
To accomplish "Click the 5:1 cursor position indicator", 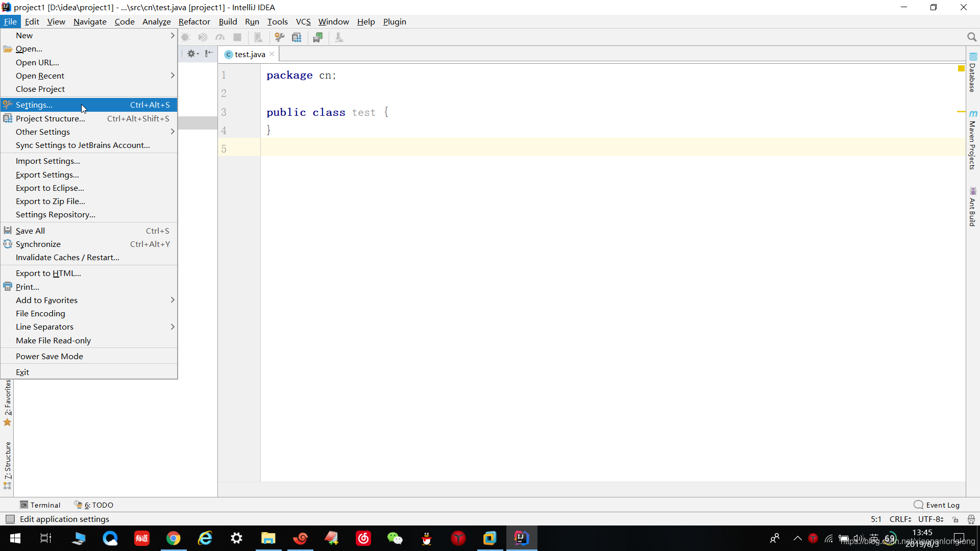I will 876,519.
